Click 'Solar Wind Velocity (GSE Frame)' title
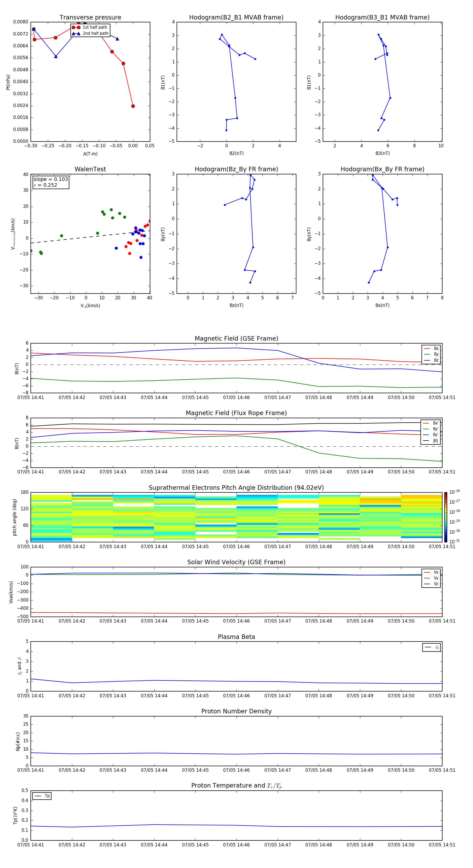 tap(236, 562)
